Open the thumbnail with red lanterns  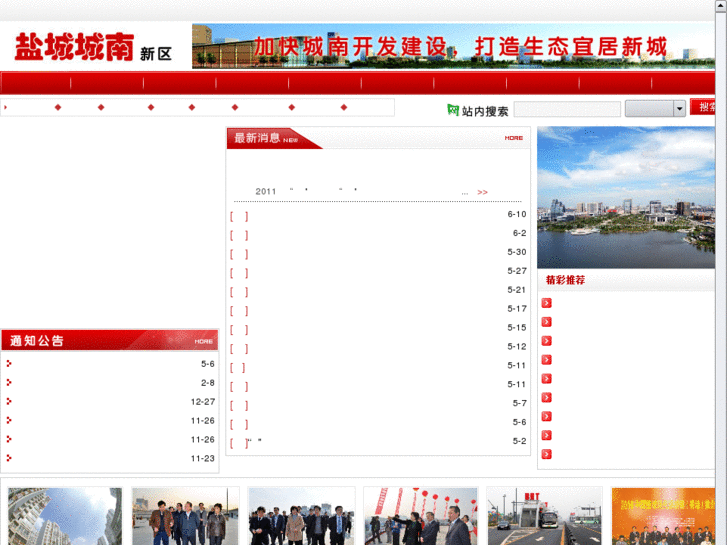(421, 516)
